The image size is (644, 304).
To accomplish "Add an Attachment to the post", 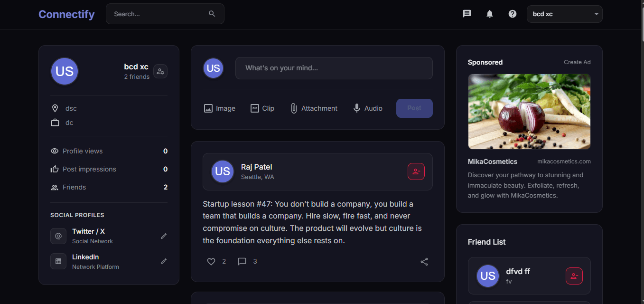I will 313,108.
